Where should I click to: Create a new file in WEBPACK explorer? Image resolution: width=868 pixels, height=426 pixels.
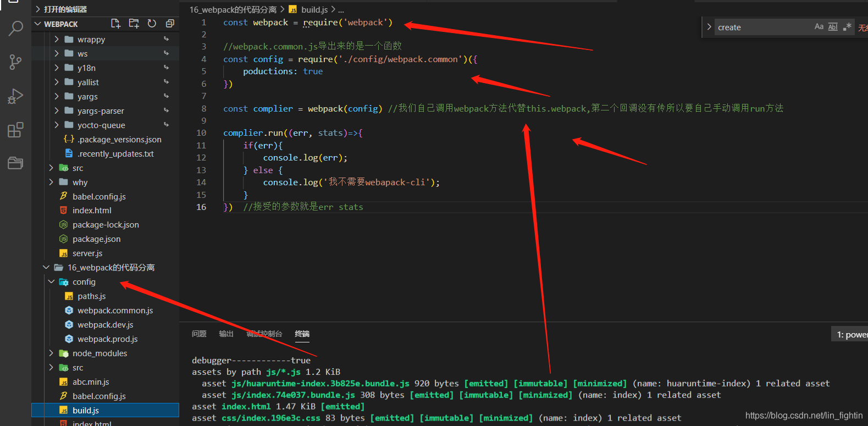(x=115, y=23)
